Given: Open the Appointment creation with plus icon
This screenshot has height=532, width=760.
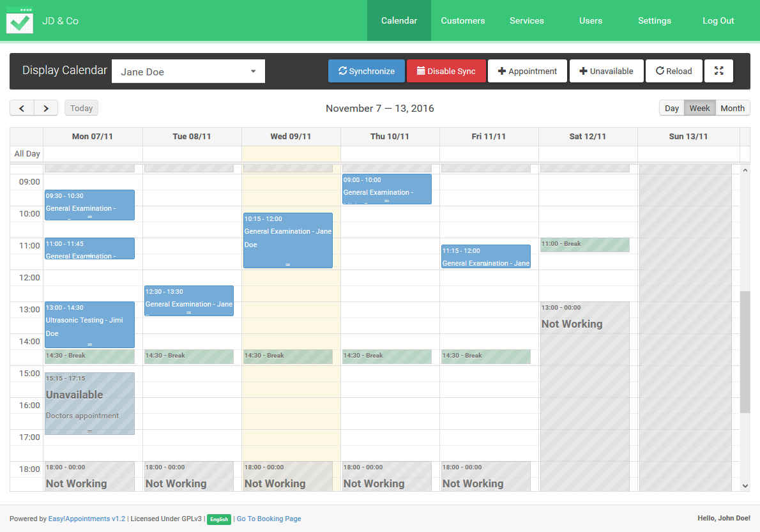Looking at the screenshot, I should (x=502, y=71).
